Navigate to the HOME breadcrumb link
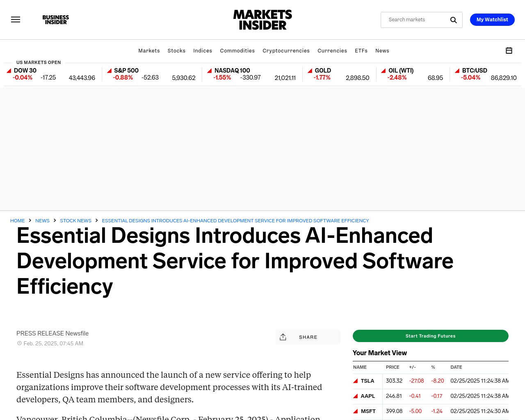The width and height of the screenshot is (525, 420). (17, 221)
